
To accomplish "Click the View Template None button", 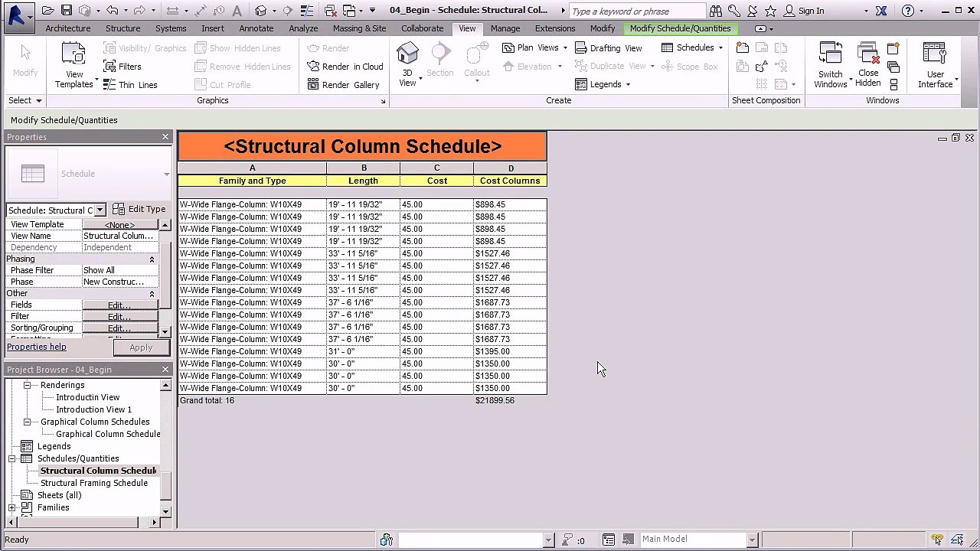I will (119, 224).
